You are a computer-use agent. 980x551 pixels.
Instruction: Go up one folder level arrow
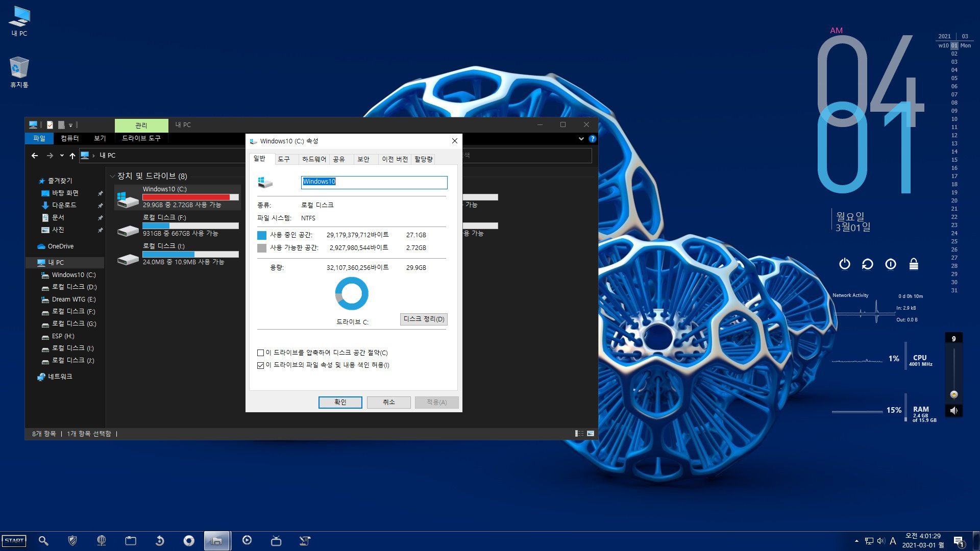[x=72, y=156]
